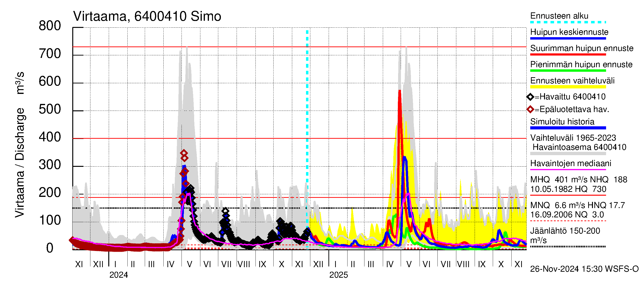Click the cyan dashed 'Ennusteen alku' legend line
This screenshot has width=644, height=286.
568,22
